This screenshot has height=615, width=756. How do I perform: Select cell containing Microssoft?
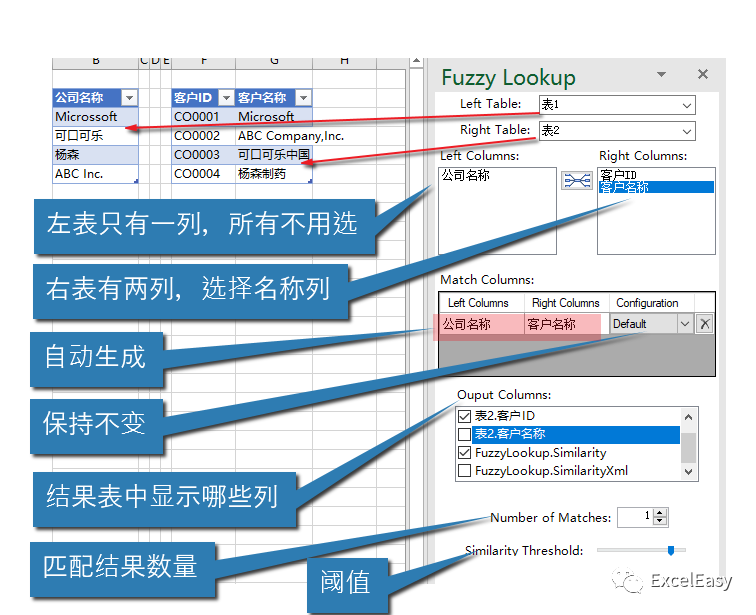pos(95,117)
